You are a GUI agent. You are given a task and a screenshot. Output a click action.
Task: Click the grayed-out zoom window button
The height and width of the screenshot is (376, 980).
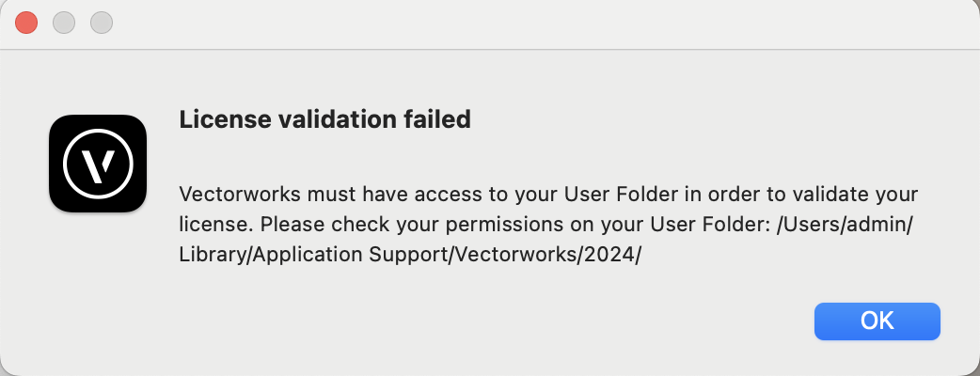(101, 23)
